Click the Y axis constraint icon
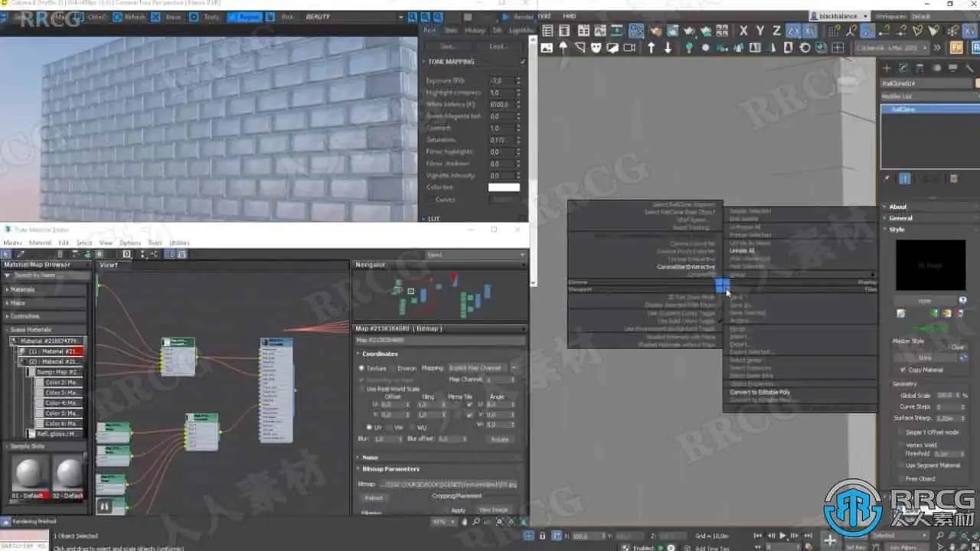 coord(759,31)
